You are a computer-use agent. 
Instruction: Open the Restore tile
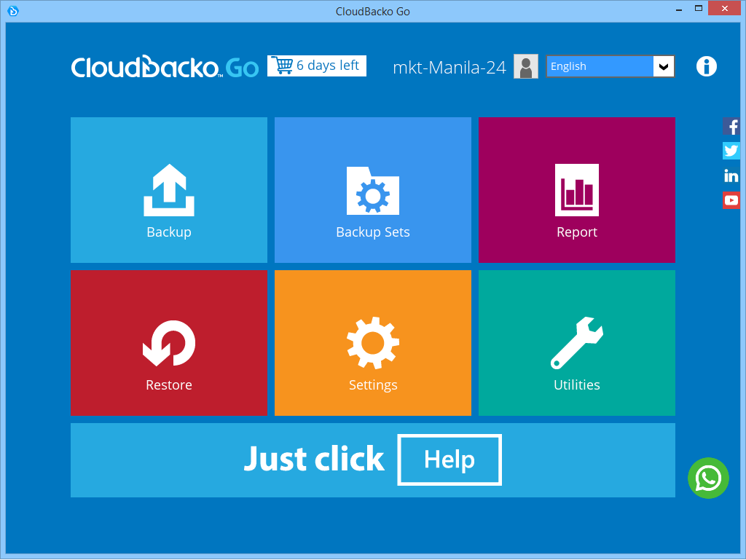168,343
